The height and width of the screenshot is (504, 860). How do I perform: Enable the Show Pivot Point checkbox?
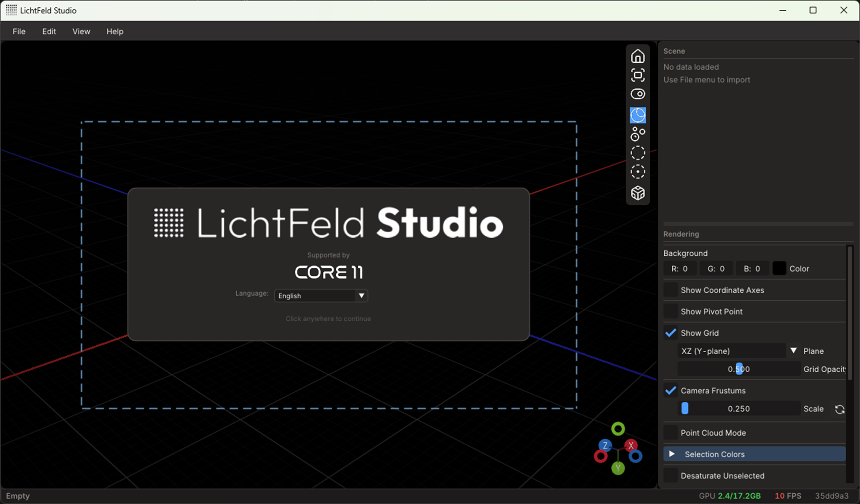tap(671, 311)
